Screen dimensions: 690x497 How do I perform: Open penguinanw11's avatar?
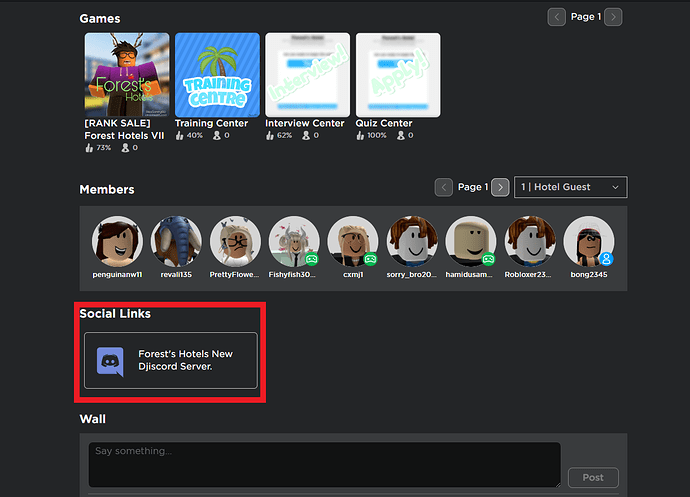[117, 241]
